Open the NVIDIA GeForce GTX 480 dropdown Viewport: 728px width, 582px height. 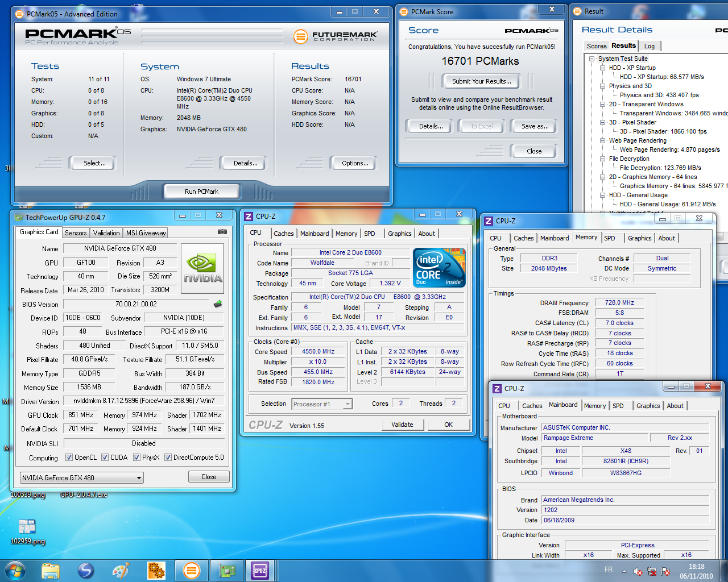pos(82,478)
